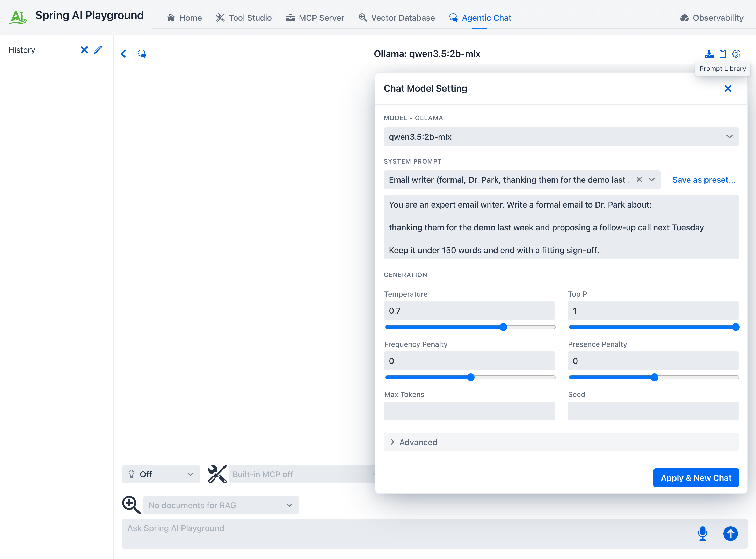Viewport: 756px width, 559px height.
Task: Start a new chat via speech-bubble icon
Action: coord(142,54)
